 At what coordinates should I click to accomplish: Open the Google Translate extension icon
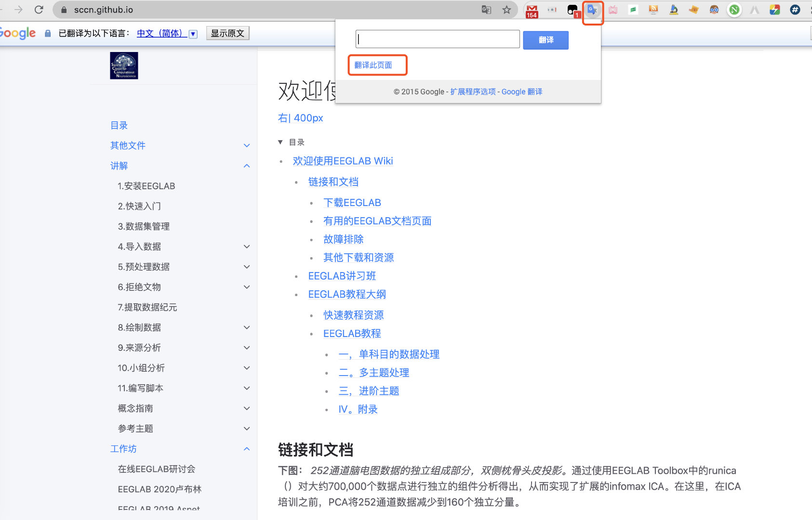point(592,10)
